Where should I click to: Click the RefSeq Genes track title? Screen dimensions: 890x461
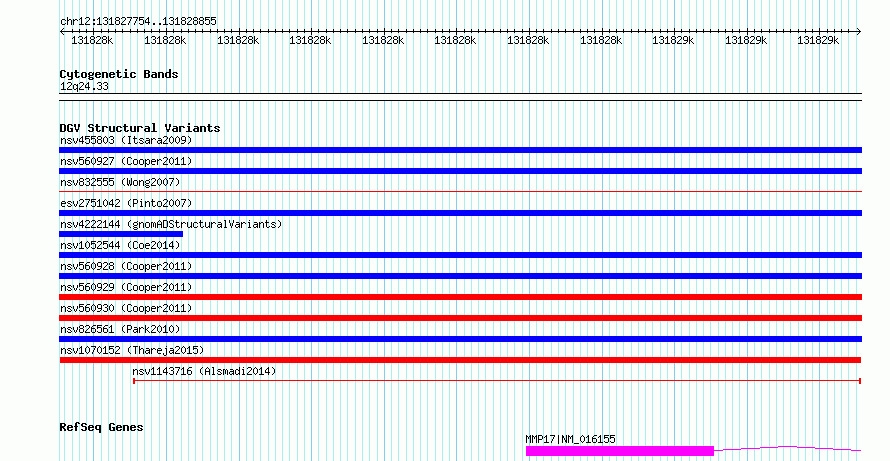101,427
